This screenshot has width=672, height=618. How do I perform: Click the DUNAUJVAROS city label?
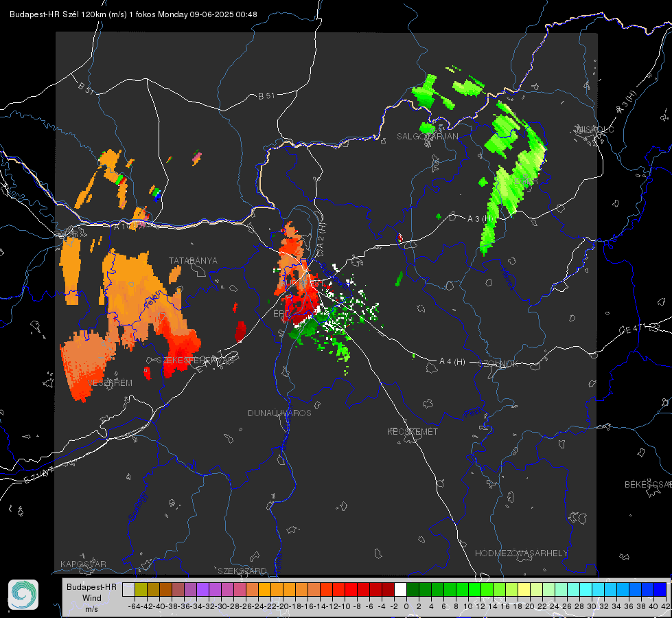coord(279,413)
